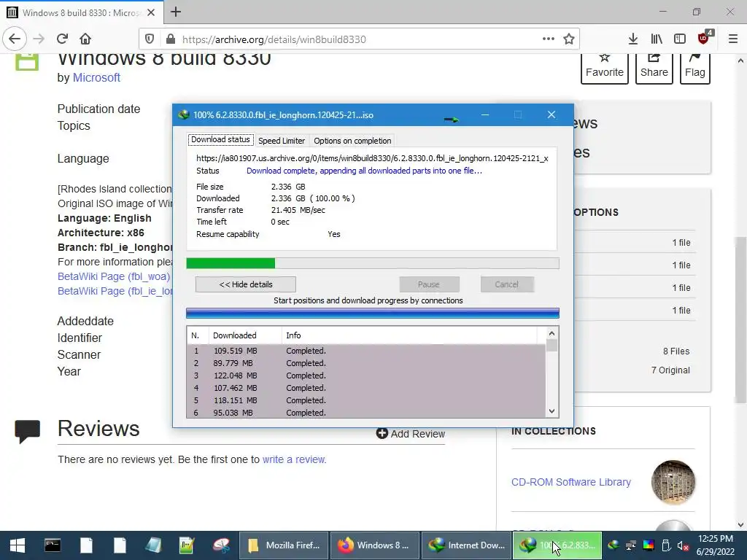The height and width of the screenshot is (560, 747).
Task: Click the write a review link
Action: click(x=294, y=459)
